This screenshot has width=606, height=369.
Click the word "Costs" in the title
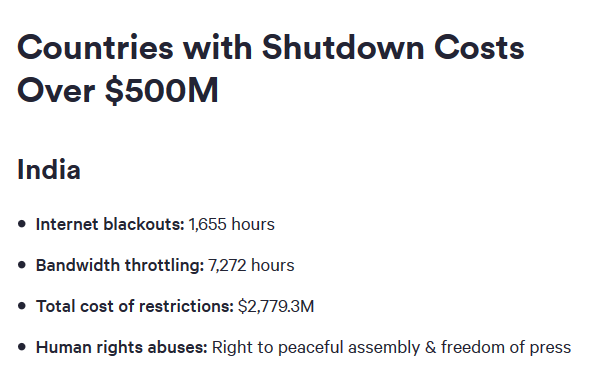[479, 48]
